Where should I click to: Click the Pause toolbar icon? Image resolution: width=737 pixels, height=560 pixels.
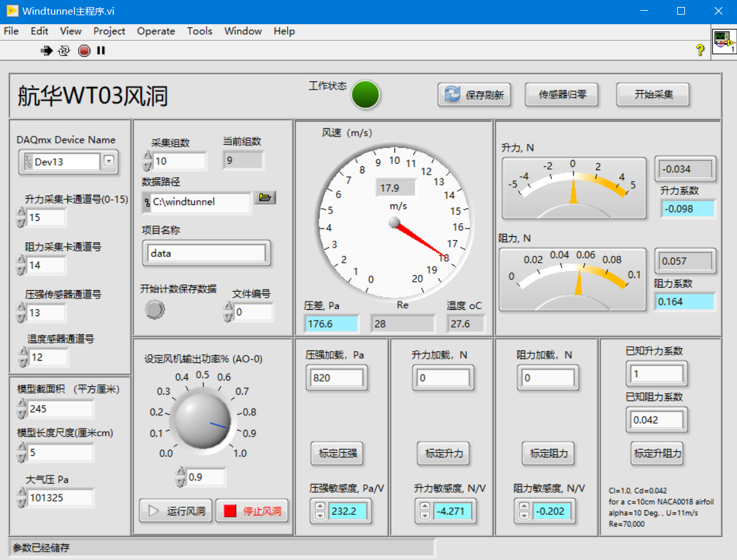[101, 51]
